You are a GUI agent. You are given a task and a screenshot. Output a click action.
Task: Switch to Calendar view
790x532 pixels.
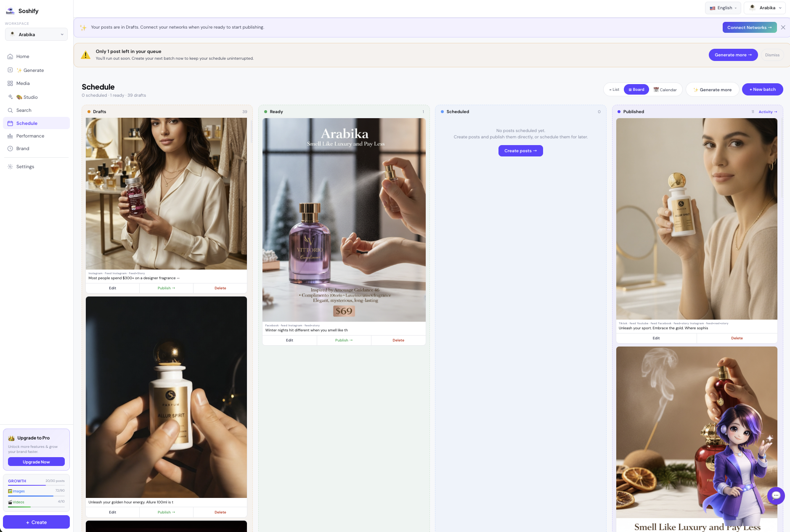click(x=665, y=90)
